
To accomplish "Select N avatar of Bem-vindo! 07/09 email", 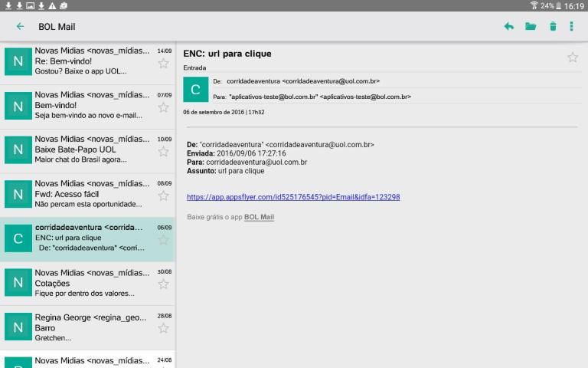I will tap(18, 106).
